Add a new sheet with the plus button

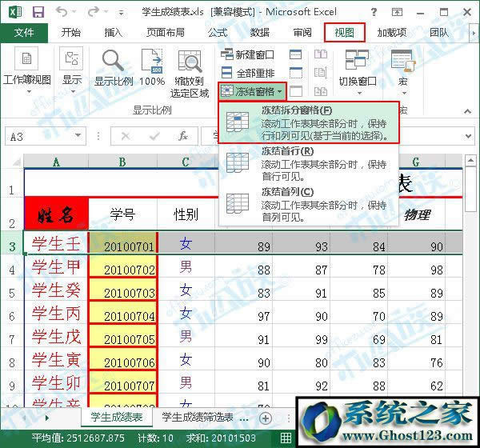266,418
